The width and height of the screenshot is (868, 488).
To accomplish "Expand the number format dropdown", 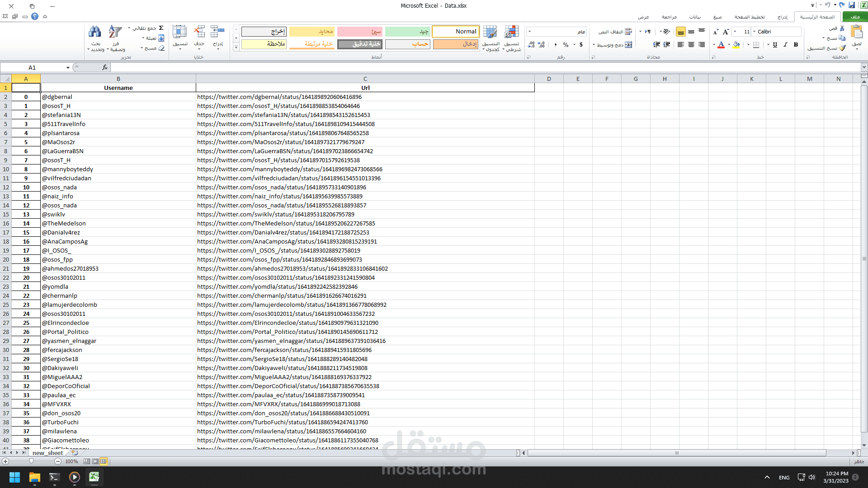I will click(x=530, y=32).
